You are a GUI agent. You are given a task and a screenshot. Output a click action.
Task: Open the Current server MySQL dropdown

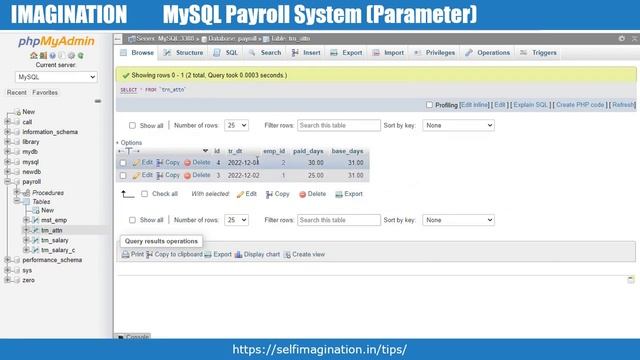[x=56, y=77]
